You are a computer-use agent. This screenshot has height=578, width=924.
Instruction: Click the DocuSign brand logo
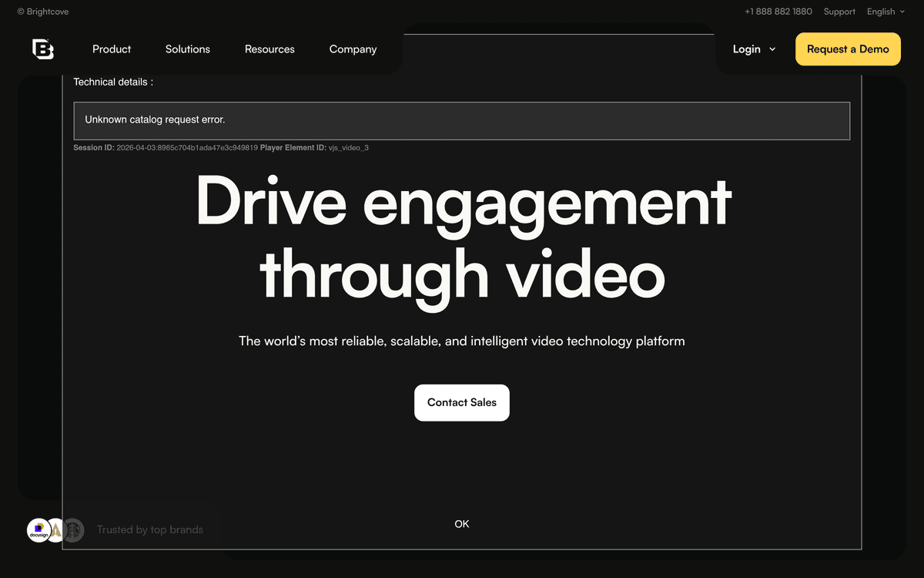(x=39, y=530)
